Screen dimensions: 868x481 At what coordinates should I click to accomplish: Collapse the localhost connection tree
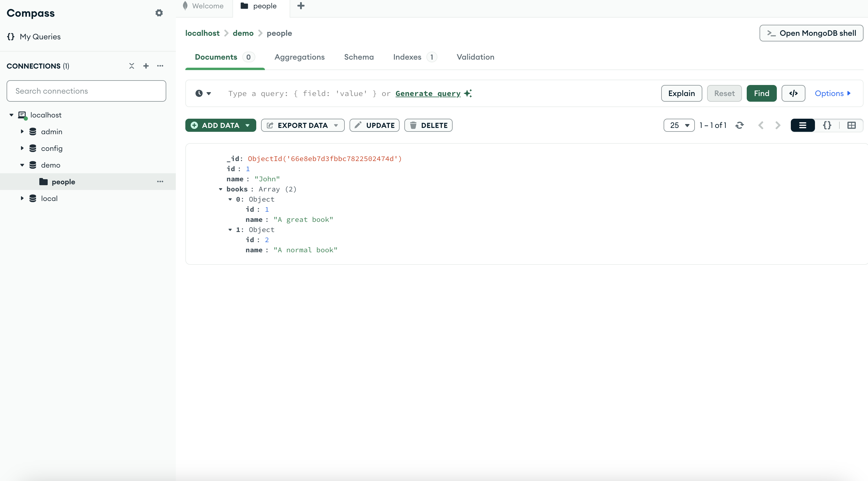point(11,115)
